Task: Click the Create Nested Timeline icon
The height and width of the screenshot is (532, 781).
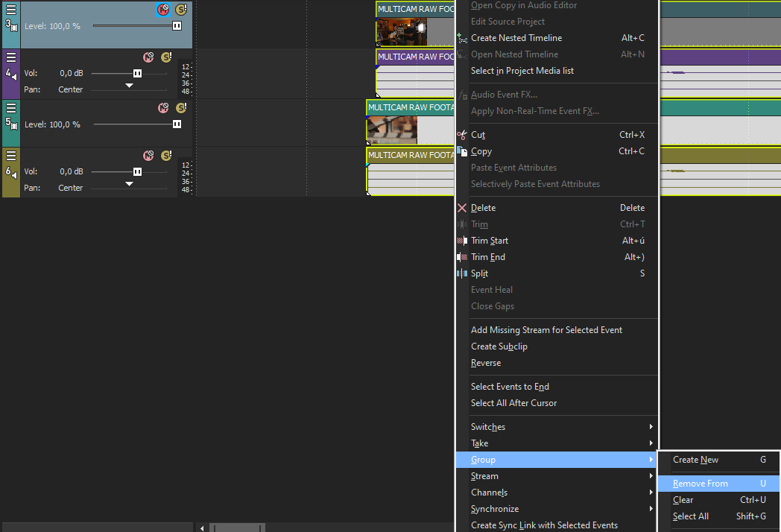Action: coord(462,38)
